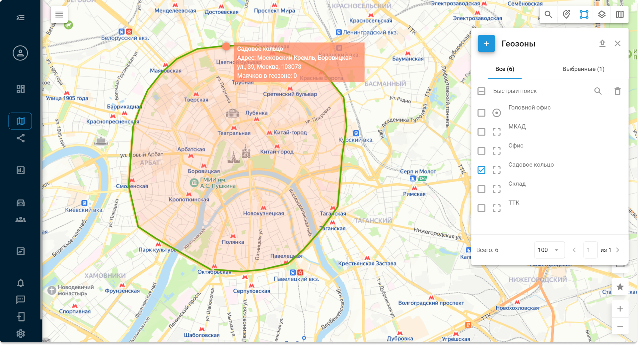Zoom to Склад geozone frame icon

[497, 189]
